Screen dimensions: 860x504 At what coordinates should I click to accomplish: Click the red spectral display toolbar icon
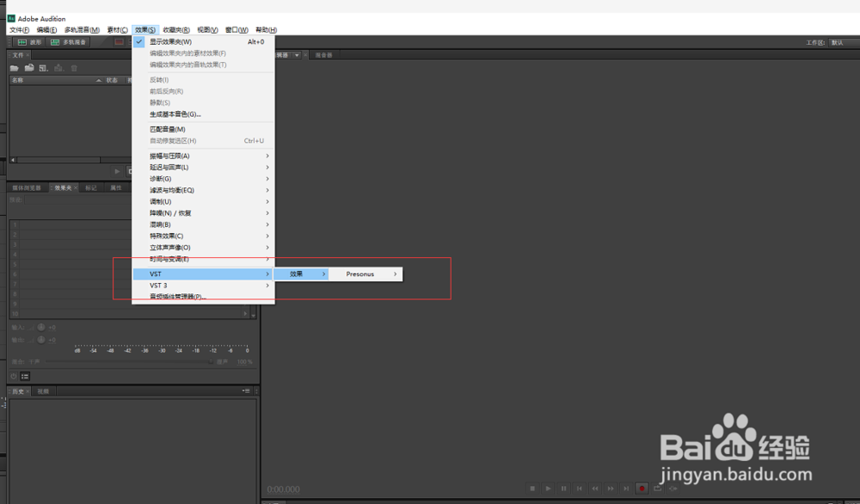(119, 42)
